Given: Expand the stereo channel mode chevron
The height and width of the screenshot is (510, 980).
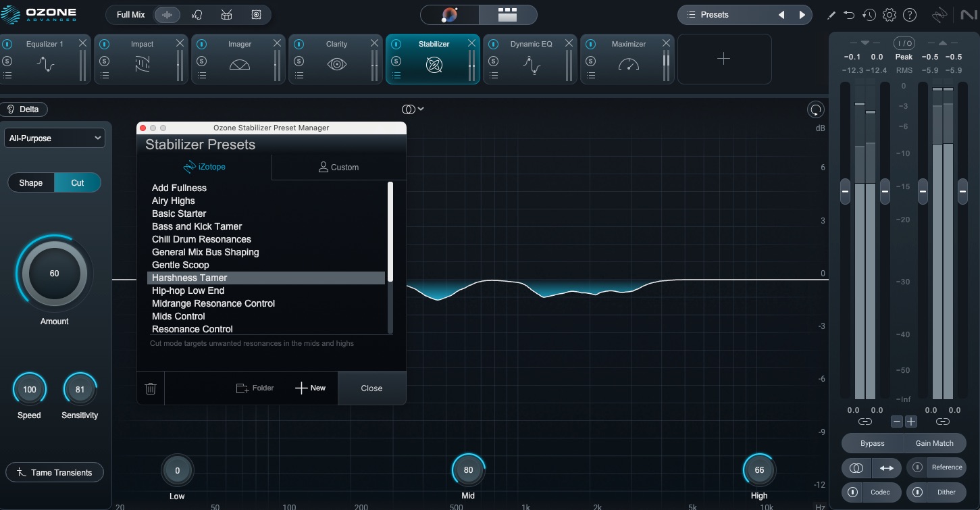Looking at the screenshot, I should (413, 109).
